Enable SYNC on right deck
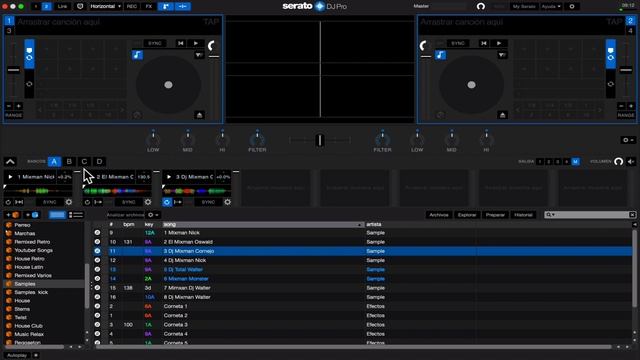This screenshot has height=360, width=640. coord(458,43)
